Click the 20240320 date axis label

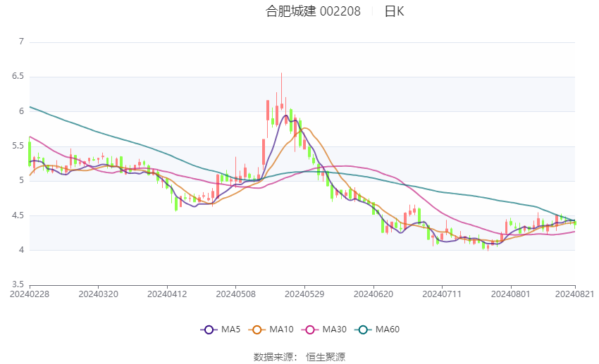point(98,294)
